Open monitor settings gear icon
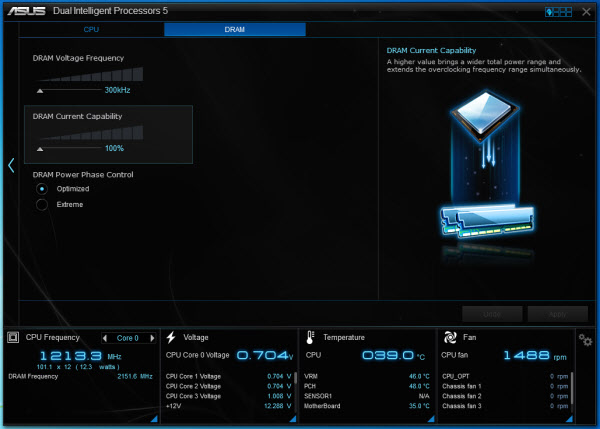The height and width of the screenshot is (429, 600). coord(585,340)
